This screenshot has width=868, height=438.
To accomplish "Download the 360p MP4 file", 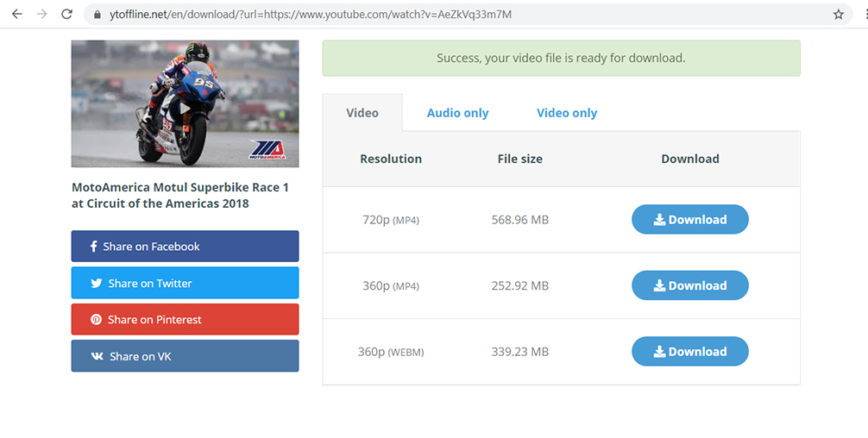I will point(690,285).
